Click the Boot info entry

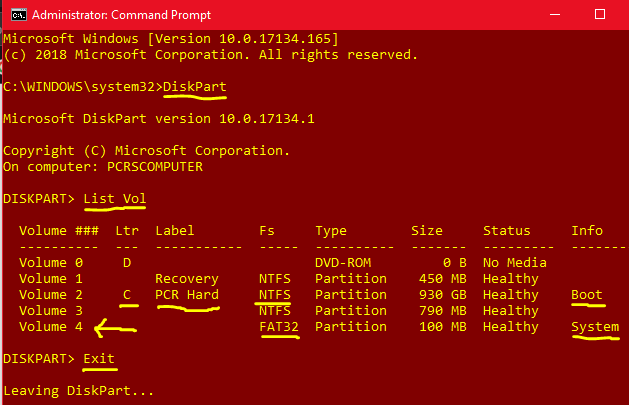coord(587,294)
